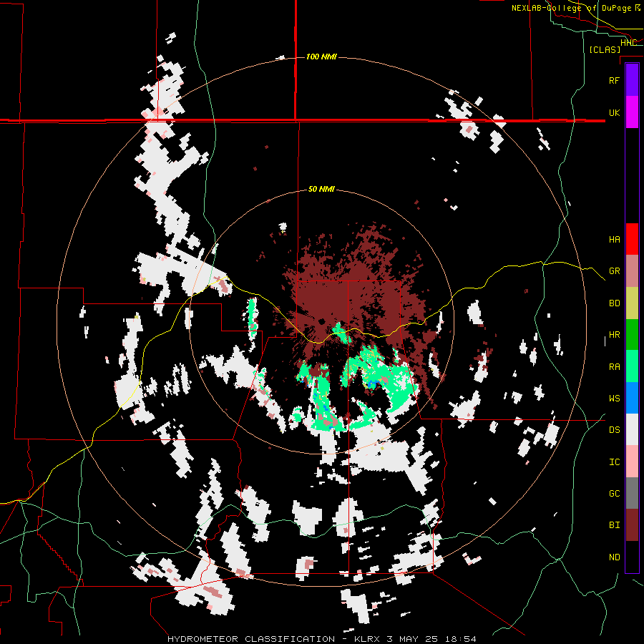
Task: Click the DS legend label
Action: coord(614,430)
